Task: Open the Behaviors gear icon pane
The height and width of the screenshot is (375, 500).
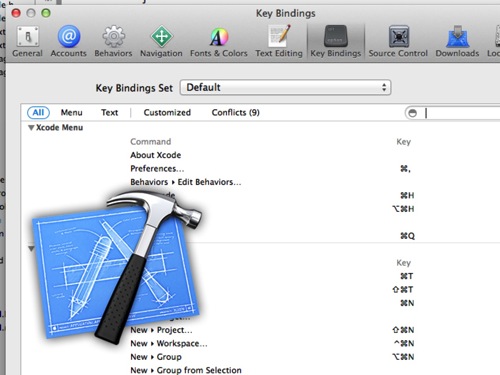Action: point(113,41)
